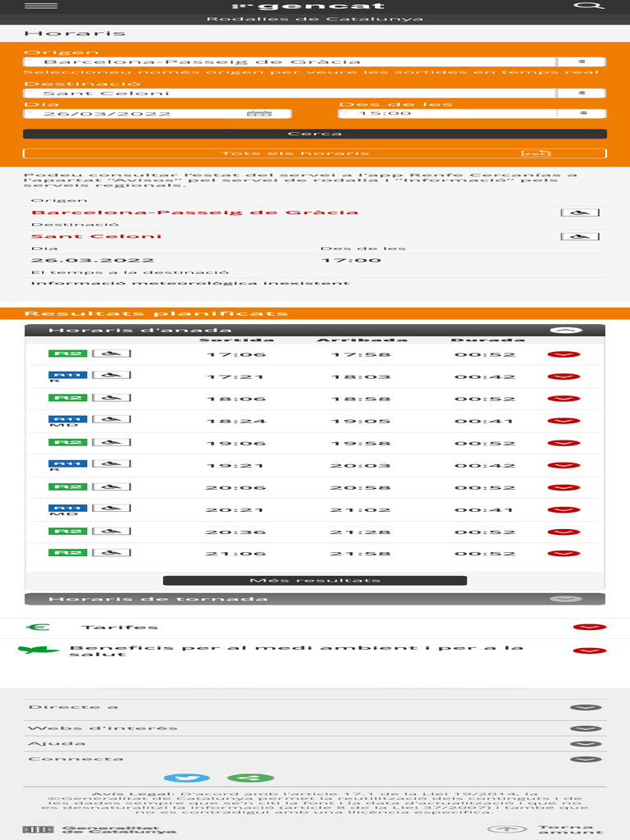Click accessibility icon for Barcelona-Passeig de Gràcia

pos(580,212)
